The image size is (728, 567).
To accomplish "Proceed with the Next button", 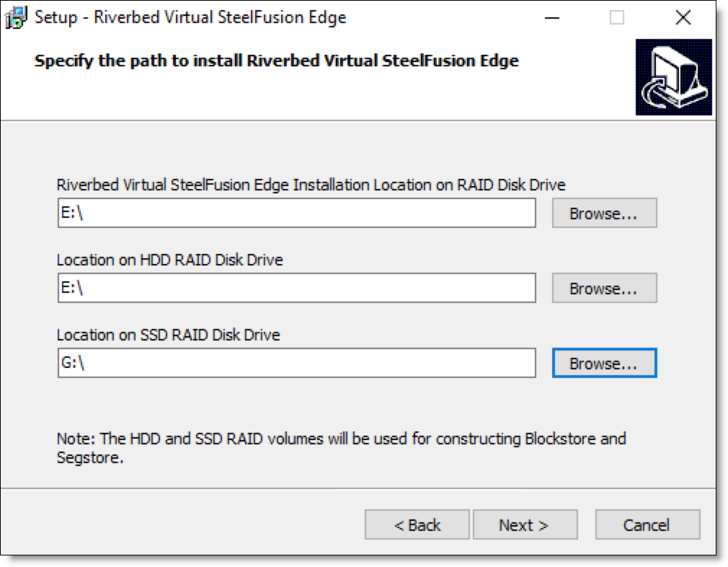I will click(525, 524).
